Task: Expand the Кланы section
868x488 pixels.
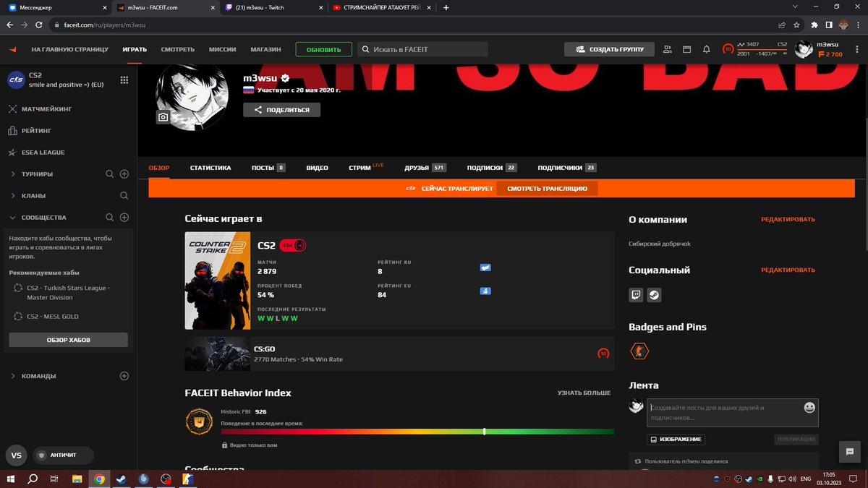Action: click(x=14, y=196)
